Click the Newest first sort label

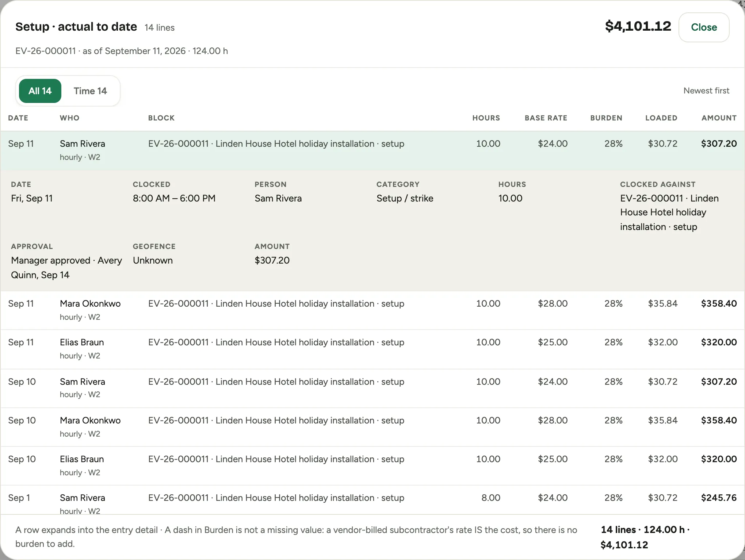click(x=706, y=91)
